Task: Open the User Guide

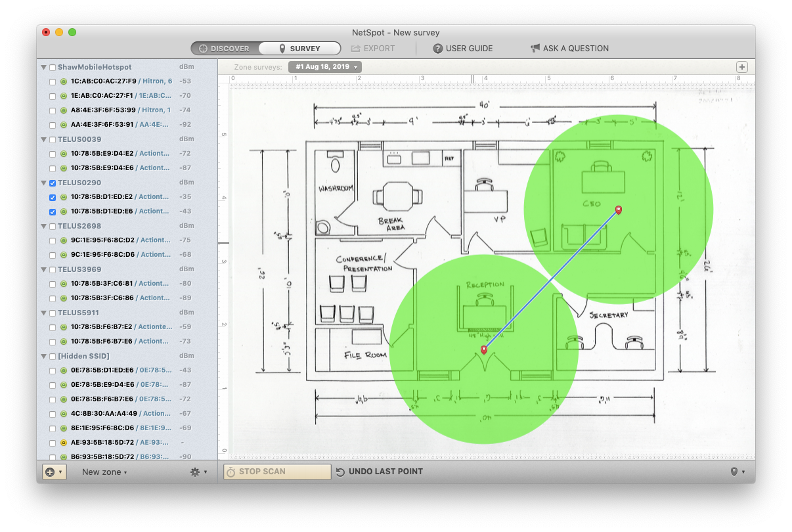Action: [462, 49]
